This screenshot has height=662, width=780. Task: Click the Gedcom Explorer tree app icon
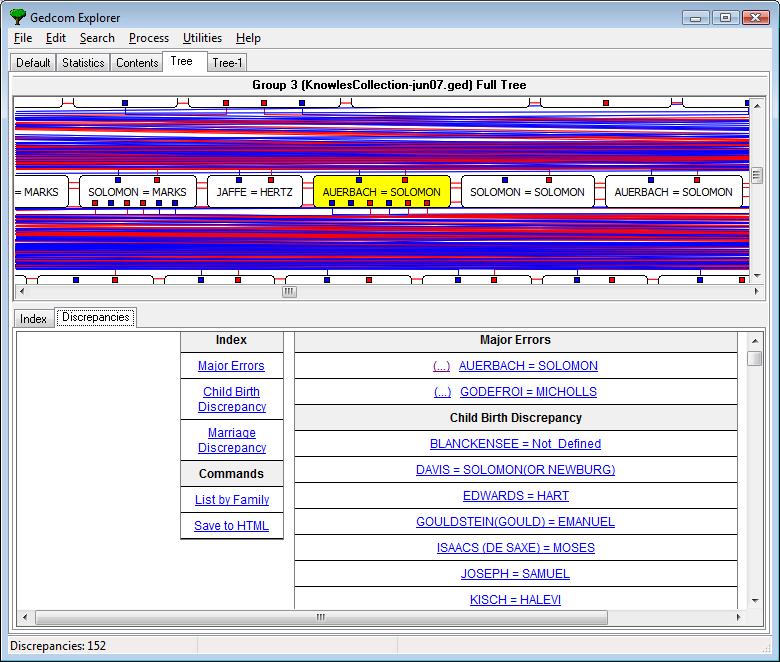tap(17, 17)
